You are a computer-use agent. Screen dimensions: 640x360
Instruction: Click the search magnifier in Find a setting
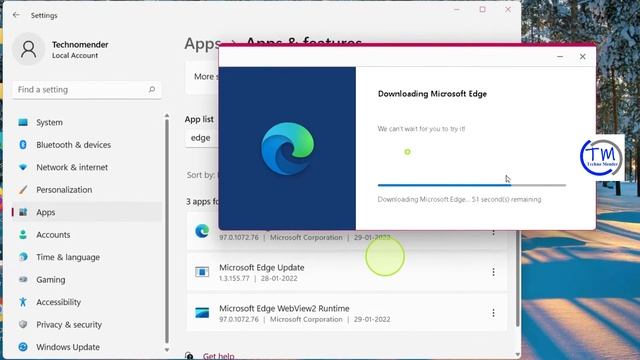pos(152,89)
